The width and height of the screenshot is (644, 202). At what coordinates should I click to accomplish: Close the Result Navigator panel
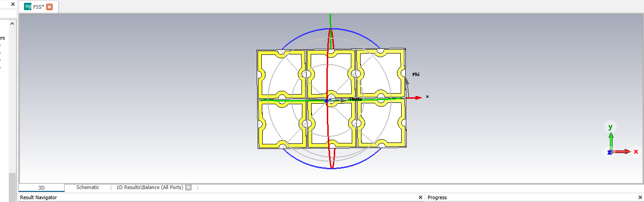[x=420, y=197]
